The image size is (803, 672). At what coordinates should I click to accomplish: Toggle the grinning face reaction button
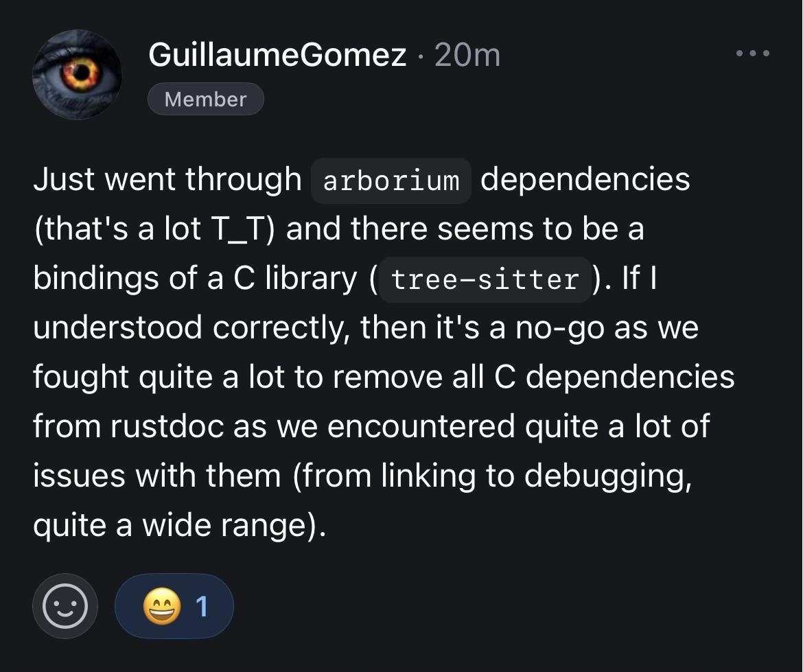pyautogui.click(x=174, y=607)
